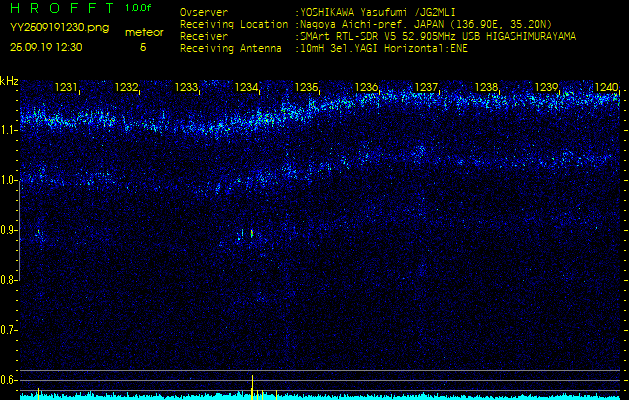Click the meteor label
Viewport: 629px width, 400px height.
click(x=144, y=33)
